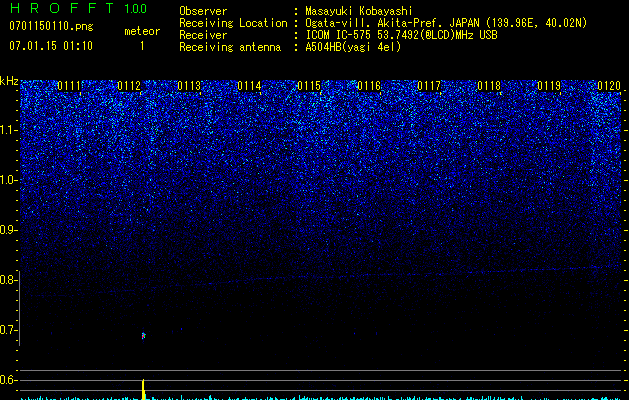629x400 pixels.
Task: Click time marker 0111
Action: point(69,86)
